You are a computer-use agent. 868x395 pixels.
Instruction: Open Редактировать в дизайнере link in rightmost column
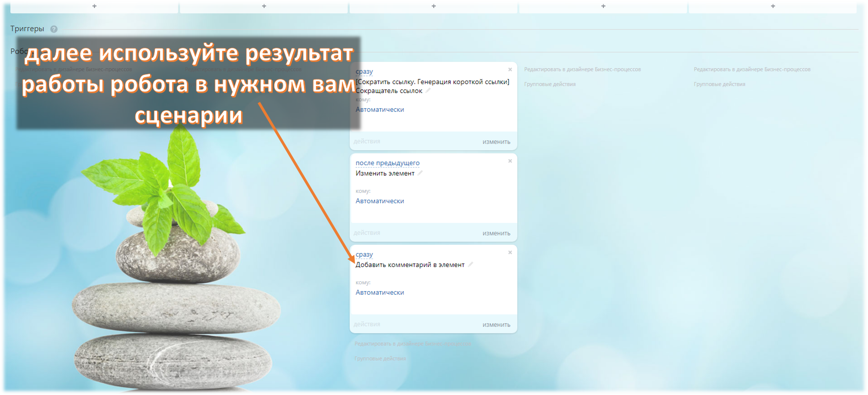752,70
